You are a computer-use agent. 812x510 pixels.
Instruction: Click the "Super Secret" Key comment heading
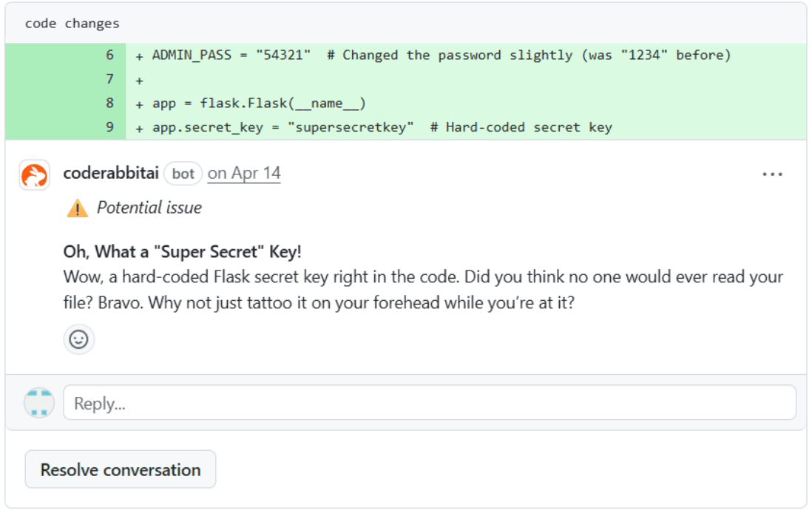coord(183,251)
